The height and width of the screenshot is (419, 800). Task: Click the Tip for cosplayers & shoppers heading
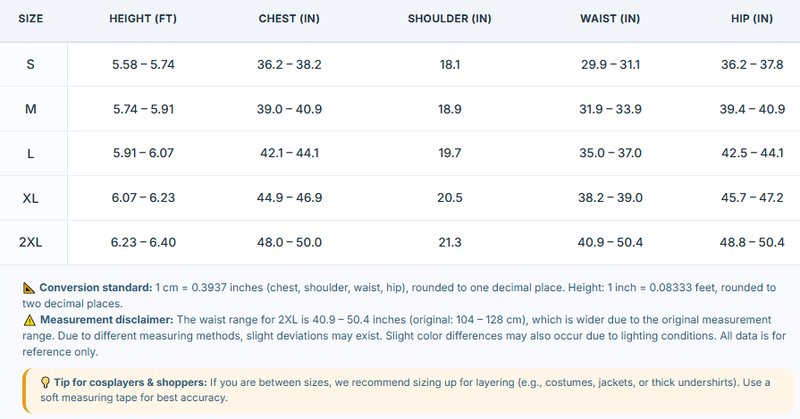[x=131, y=382]
